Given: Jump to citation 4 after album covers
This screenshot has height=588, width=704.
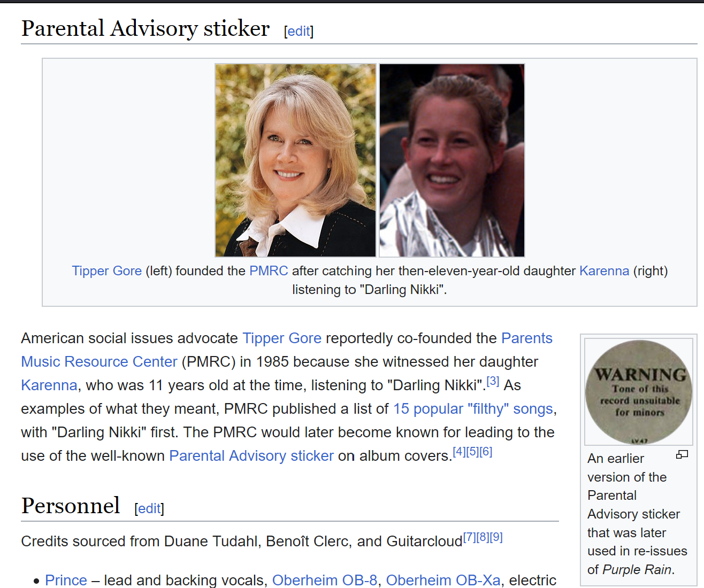Looking at the screenshot, I should click(x=459, y=452).
